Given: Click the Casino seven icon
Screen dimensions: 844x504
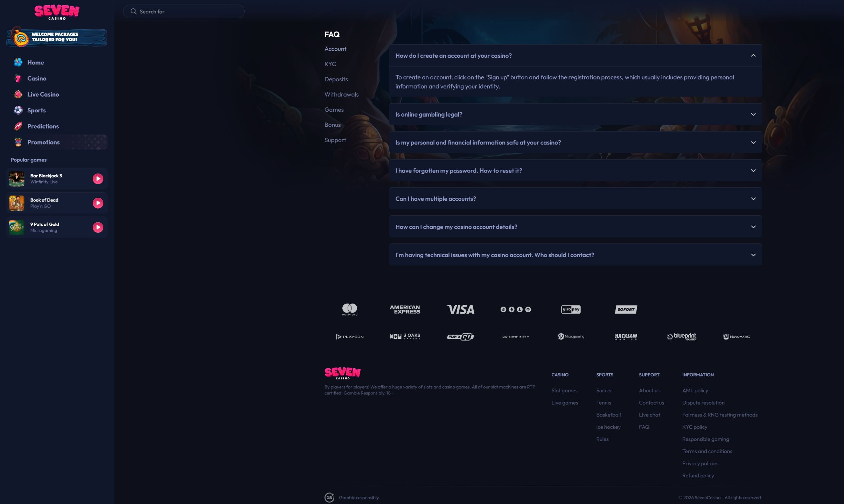Looking at the screenshot, I should point(18,78).
